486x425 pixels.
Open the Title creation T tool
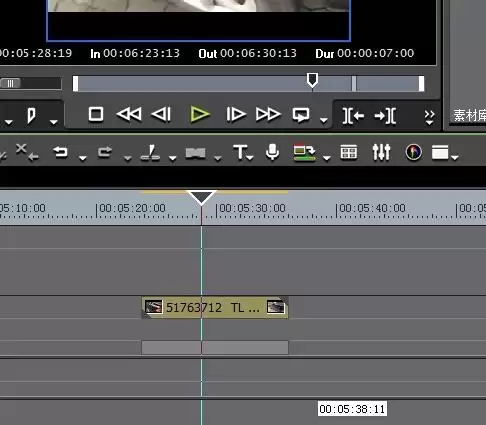(x=240, y=153)
